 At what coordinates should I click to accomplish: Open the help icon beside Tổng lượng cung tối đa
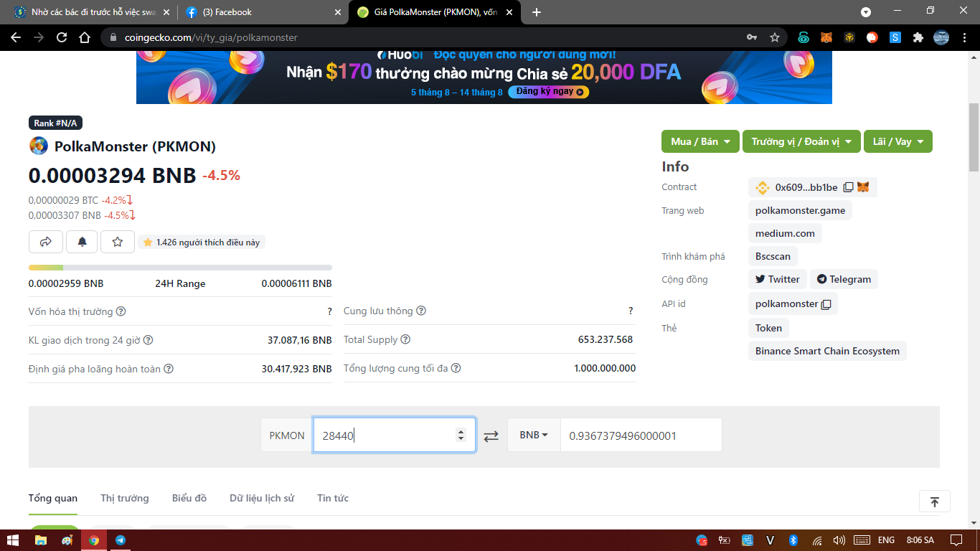click(456, 368)
